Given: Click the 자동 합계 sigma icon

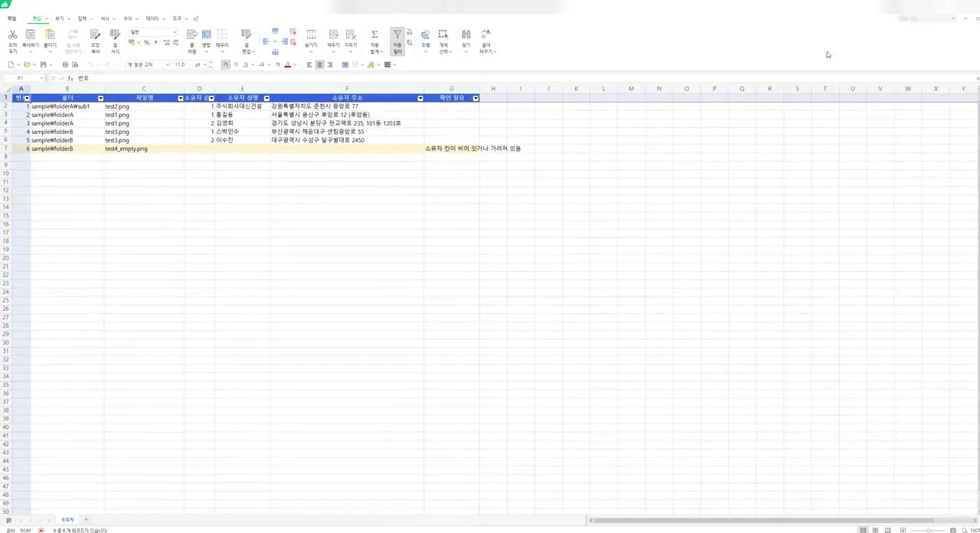Looking at the screenshot, I should coord(374,34).
